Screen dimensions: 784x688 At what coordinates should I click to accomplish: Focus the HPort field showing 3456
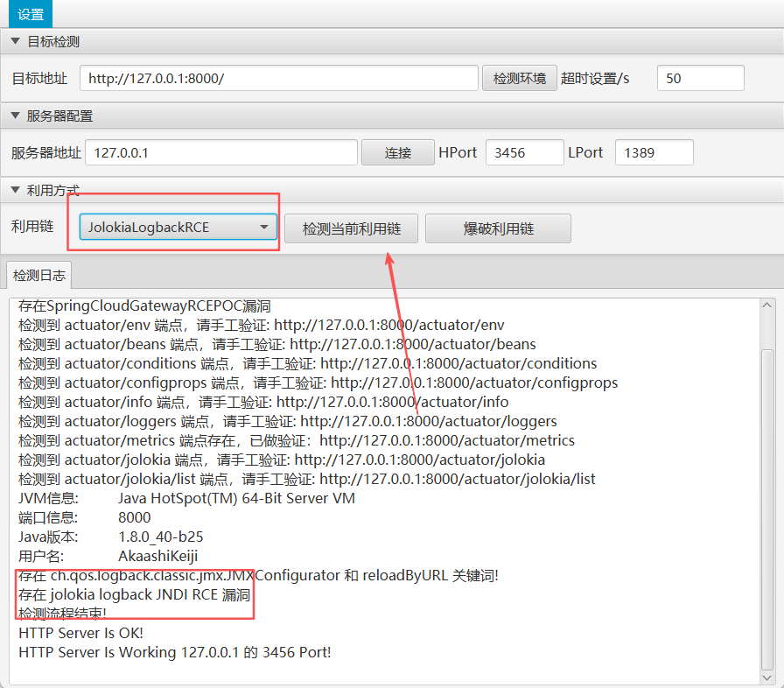coord(524,152)
